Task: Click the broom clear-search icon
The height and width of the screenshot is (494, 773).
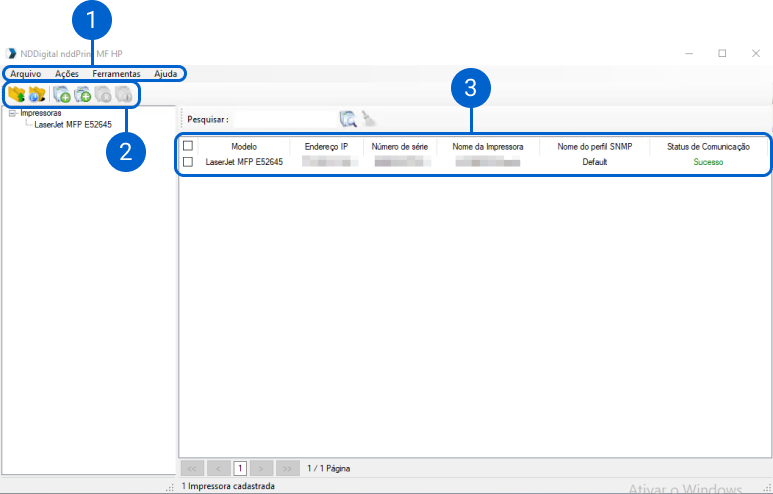Action: pos(368,119)
